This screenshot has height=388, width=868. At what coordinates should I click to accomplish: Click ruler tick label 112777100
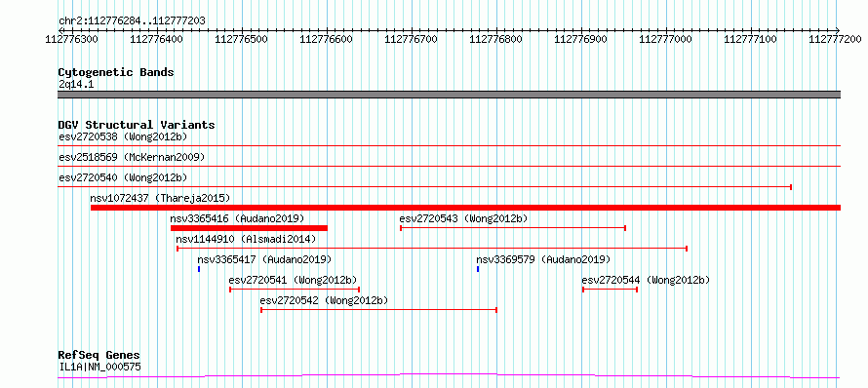coord(752,39)
